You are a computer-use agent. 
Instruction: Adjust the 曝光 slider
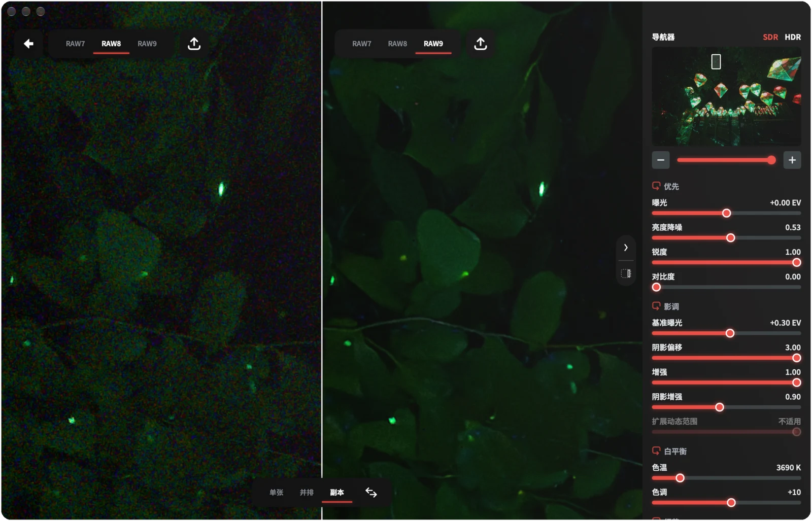(726, 213)
